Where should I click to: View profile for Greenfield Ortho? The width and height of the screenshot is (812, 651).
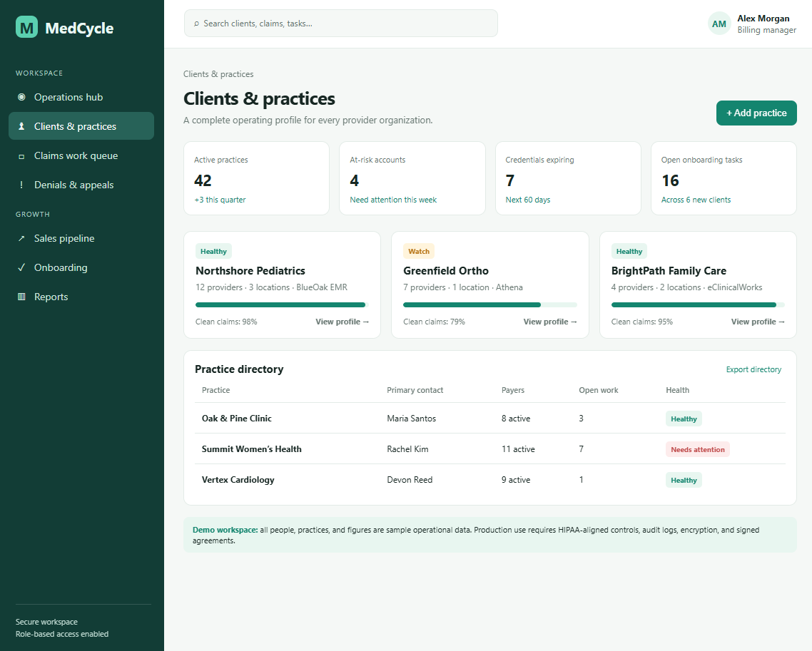(550, 322)
